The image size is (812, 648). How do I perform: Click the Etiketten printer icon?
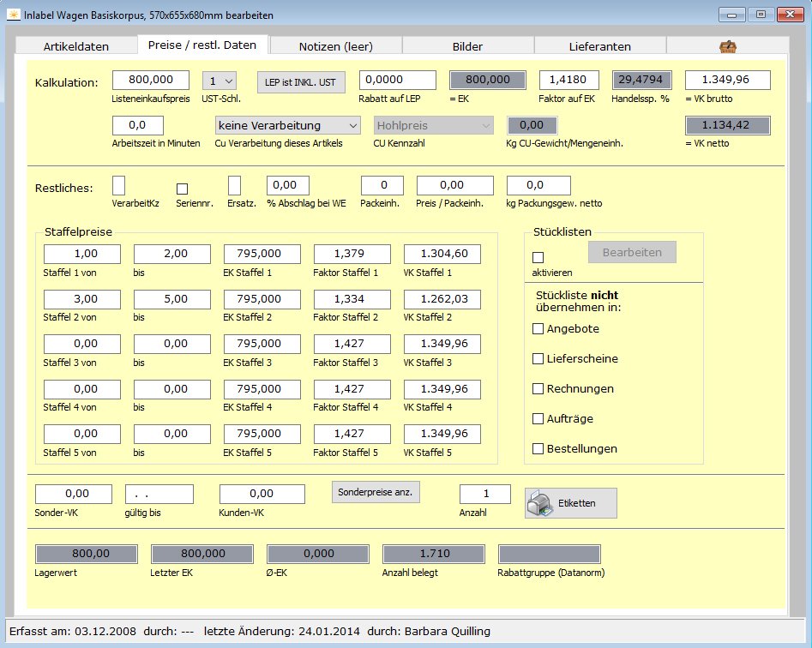pyautogui.click(x=540, y=502)
